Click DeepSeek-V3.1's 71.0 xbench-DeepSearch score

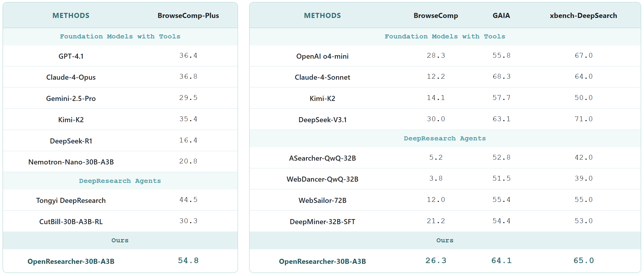583,119
